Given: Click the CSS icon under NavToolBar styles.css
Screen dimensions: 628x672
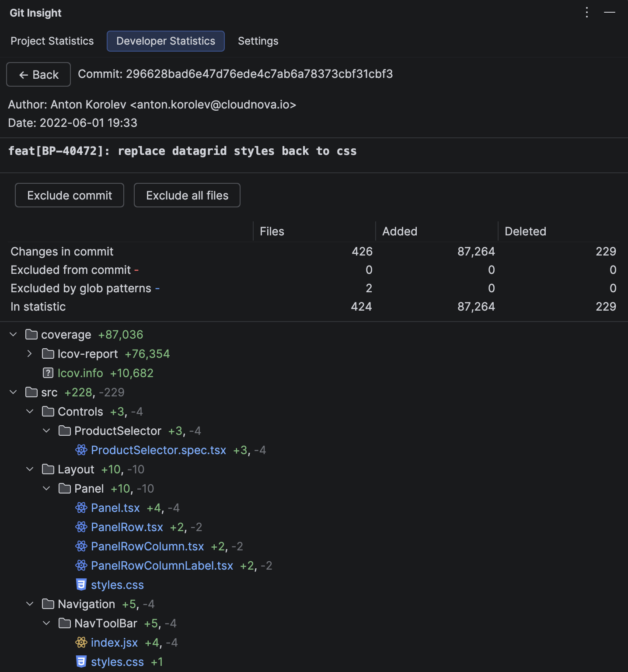Looking at the screenshot, I should pos(81,661).
